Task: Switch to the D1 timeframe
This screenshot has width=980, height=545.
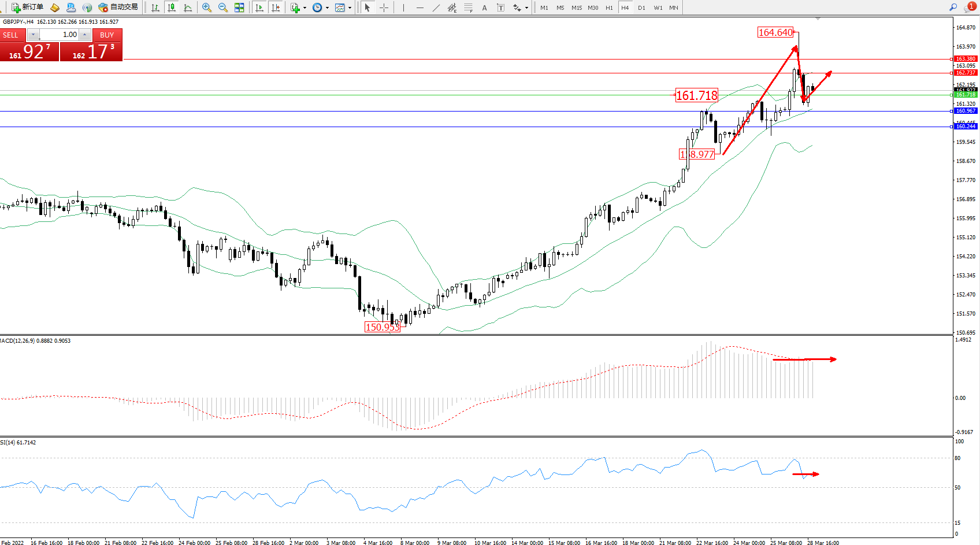Action: pyautogui.click(x=641, y=8)
